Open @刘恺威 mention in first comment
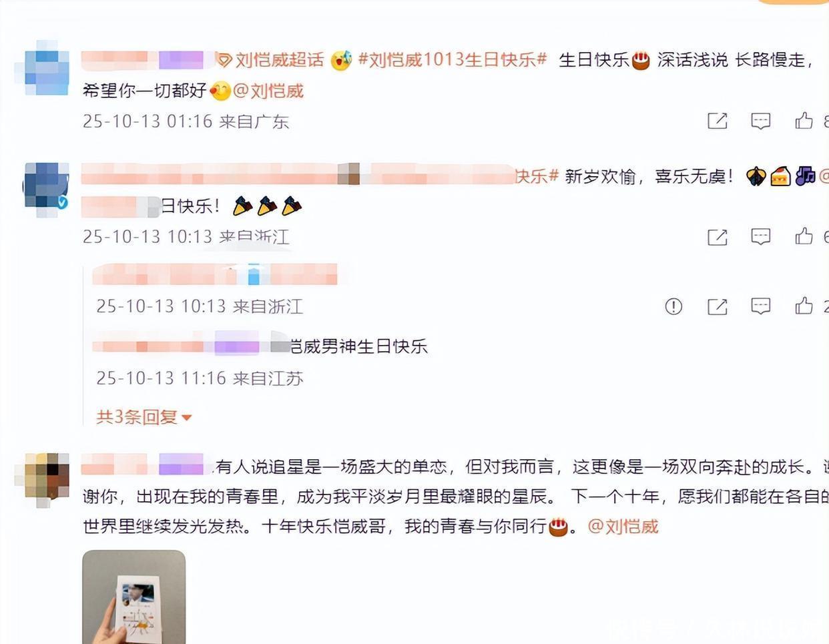The width and height of the screenshot is (829, 644). click(x=268, y=90)
